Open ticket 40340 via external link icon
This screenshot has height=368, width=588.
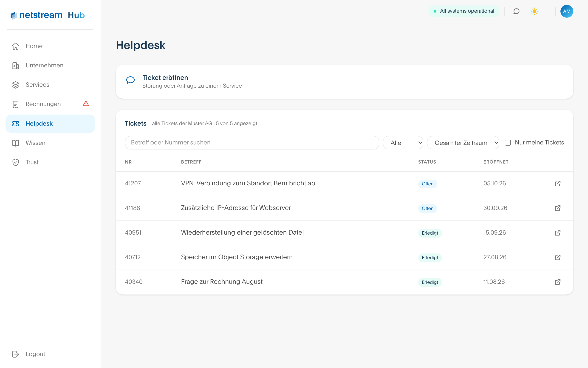point(558,282)
